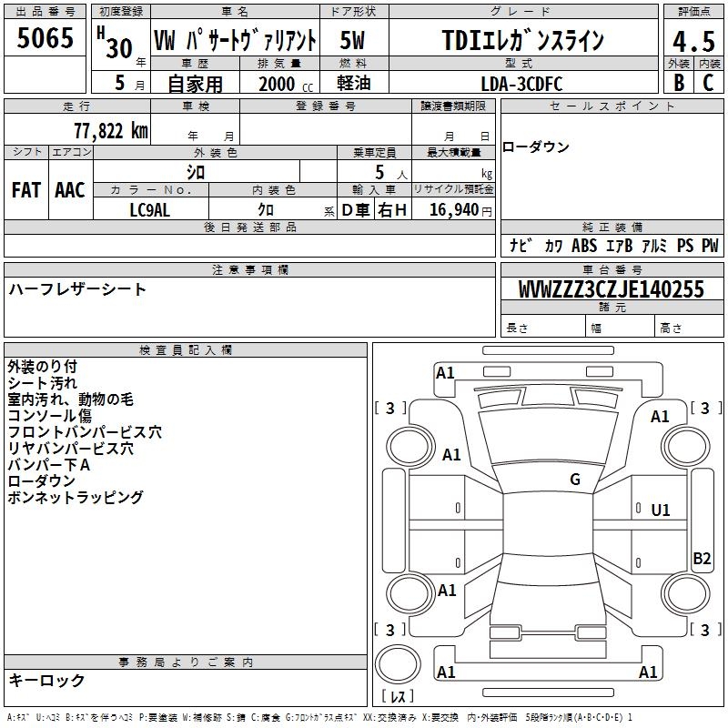Click the rear-right tire circle on diagram
The height and width of the screenshot is (728, 728).
(x=684, y=591)
